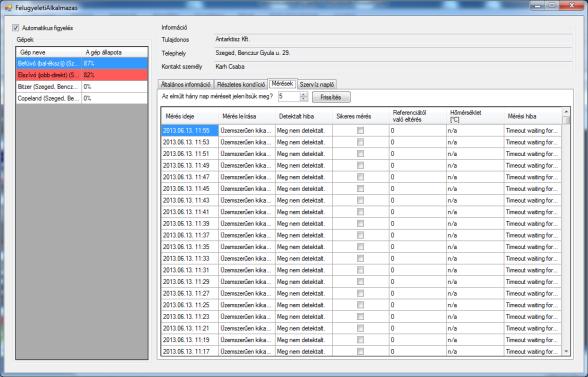Click the 0 deviation cell in 11:39 row

[x=418, y=224]
